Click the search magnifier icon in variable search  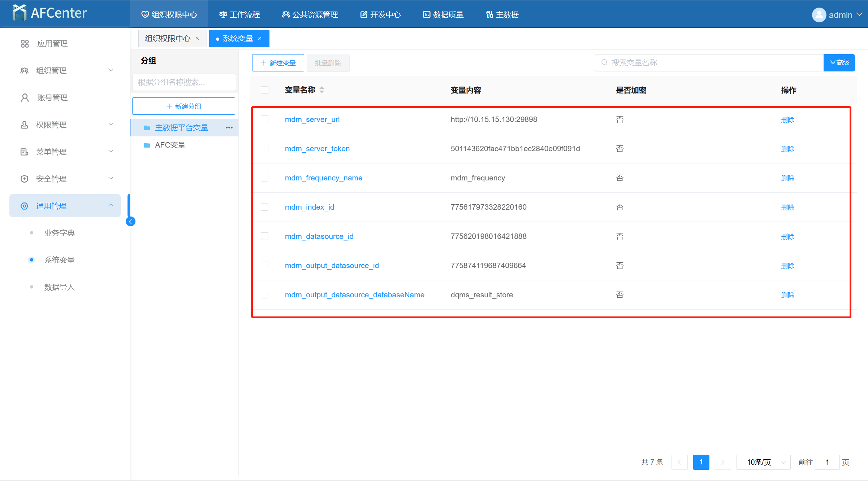pyautogui.click(x=604, y=62)
